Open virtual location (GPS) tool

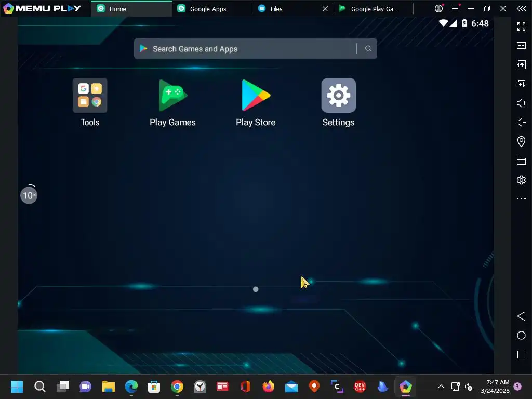tap(521, 141)
